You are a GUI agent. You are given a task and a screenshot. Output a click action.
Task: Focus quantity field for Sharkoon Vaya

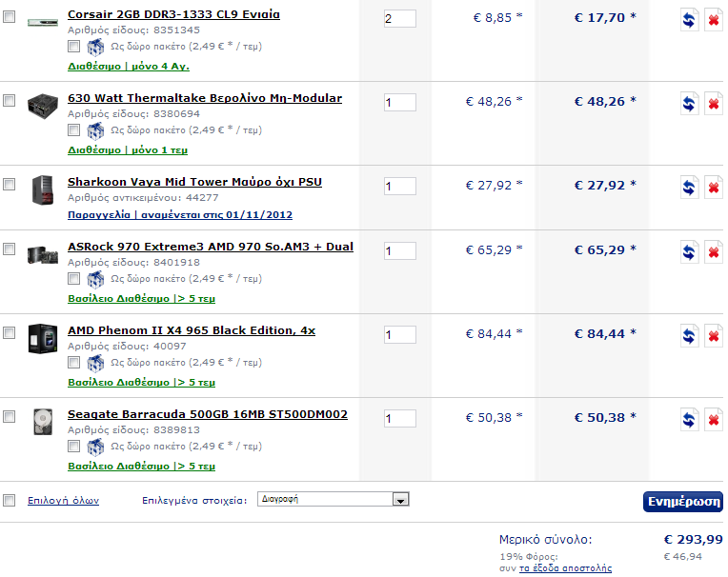pyautogui.click(x=400, y=186)
